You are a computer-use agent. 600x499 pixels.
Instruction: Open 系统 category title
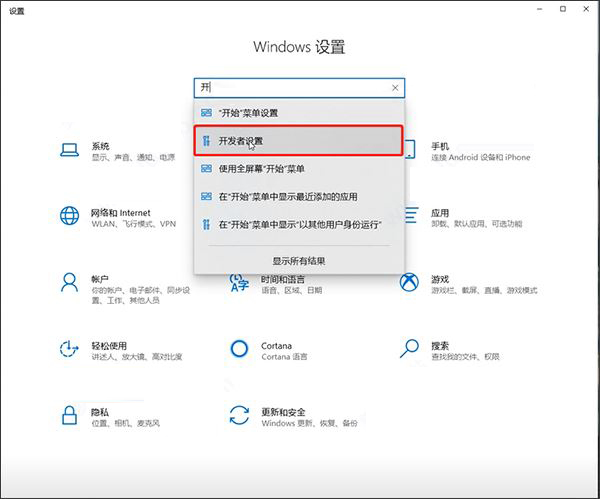[100, 146]
